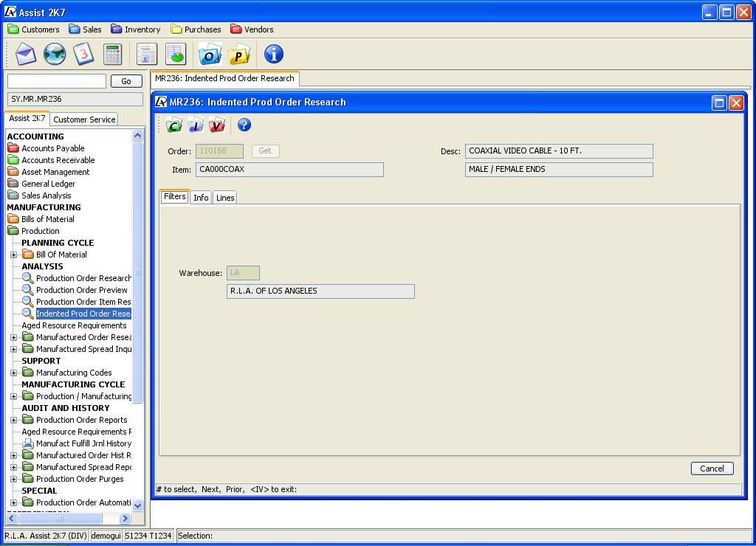Click the SY.MR.MR236 program code box
Image resolution: width=756 pixels, height=546 pixels.
pos(75,100)
